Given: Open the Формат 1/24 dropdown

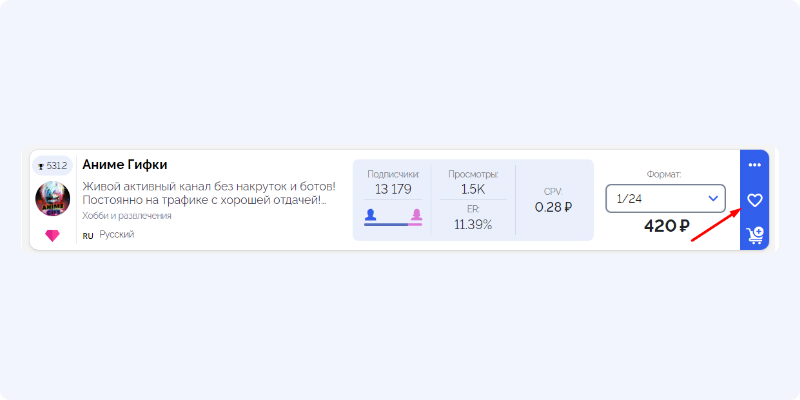Looking at the screenshot, I should point(665,198).
